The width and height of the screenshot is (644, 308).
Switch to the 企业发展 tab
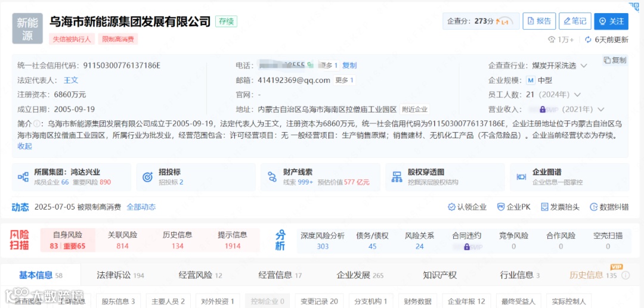[x=360, y=275]
